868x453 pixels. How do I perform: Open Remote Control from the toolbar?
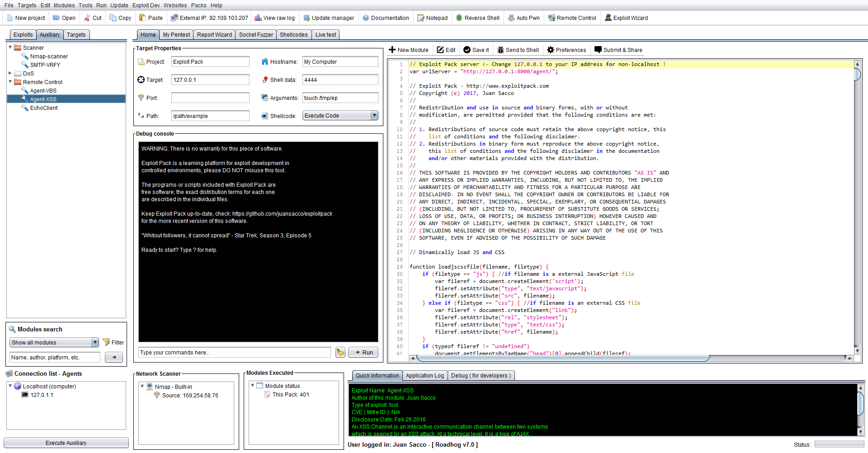pyautogui.click(x=572, y=18)
